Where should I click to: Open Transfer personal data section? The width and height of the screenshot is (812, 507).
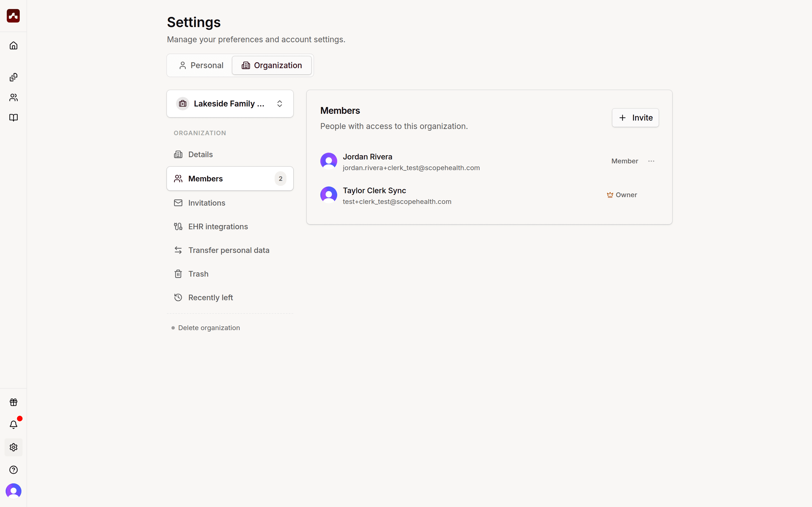[230, 250]
